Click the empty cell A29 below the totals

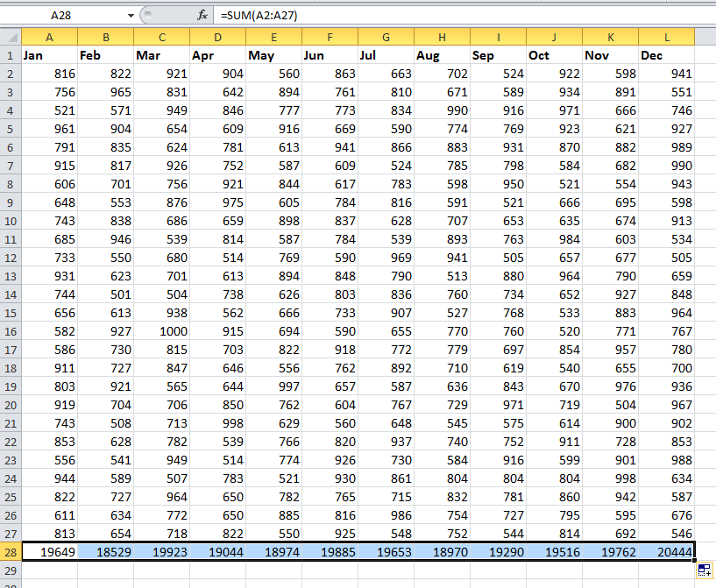[x=49, y=570]
